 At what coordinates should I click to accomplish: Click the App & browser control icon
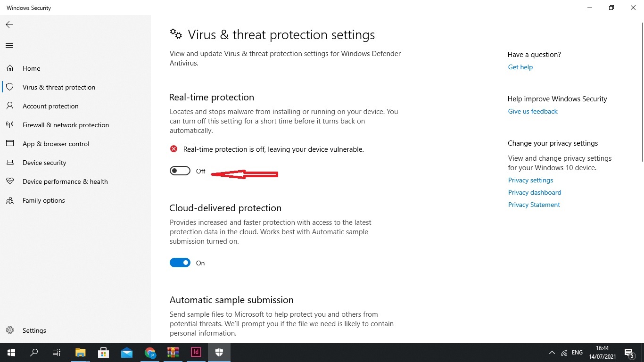pos(10,144)
